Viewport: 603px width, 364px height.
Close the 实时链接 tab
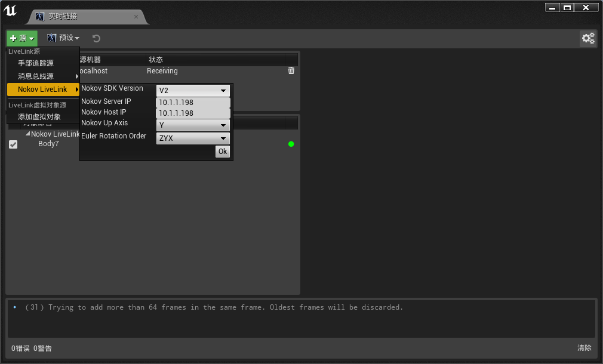coord(136,17)
